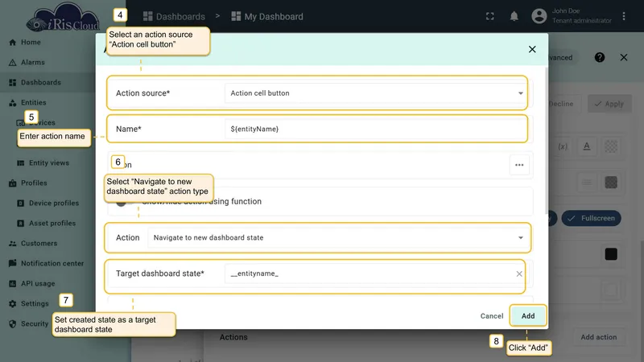Click My Dashboard breadcrumb
Screen dimensions: 644x362
point(267,16)
